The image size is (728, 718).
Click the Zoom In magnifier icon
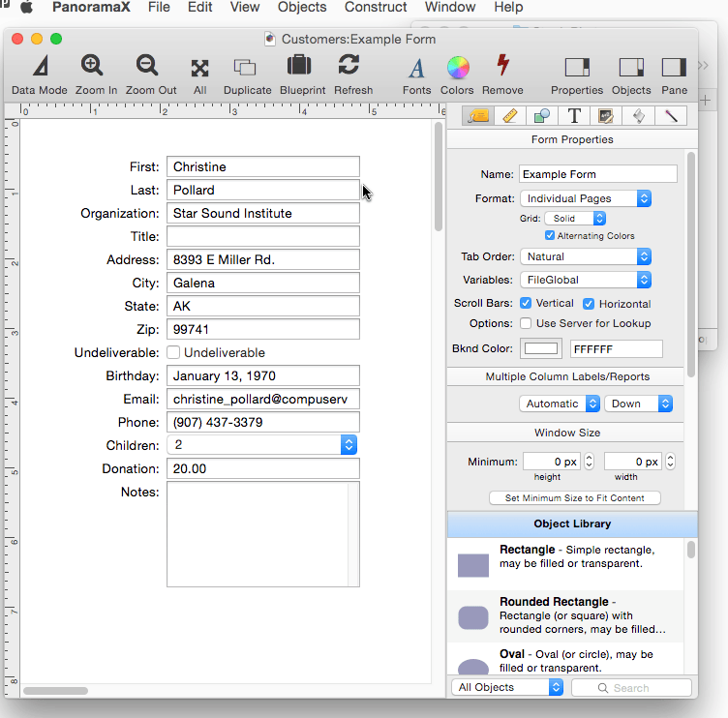click(x=95, y=75)
